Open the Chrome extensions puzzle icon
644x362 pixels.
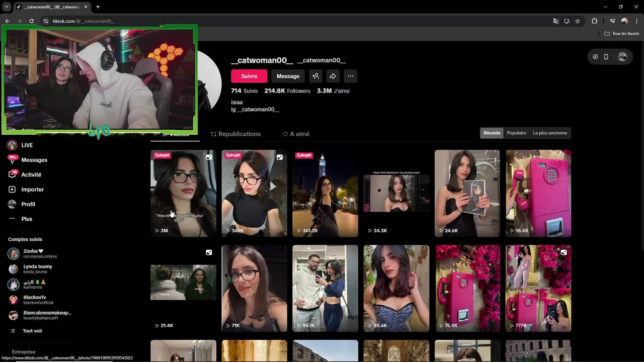[x=595, y=21]
